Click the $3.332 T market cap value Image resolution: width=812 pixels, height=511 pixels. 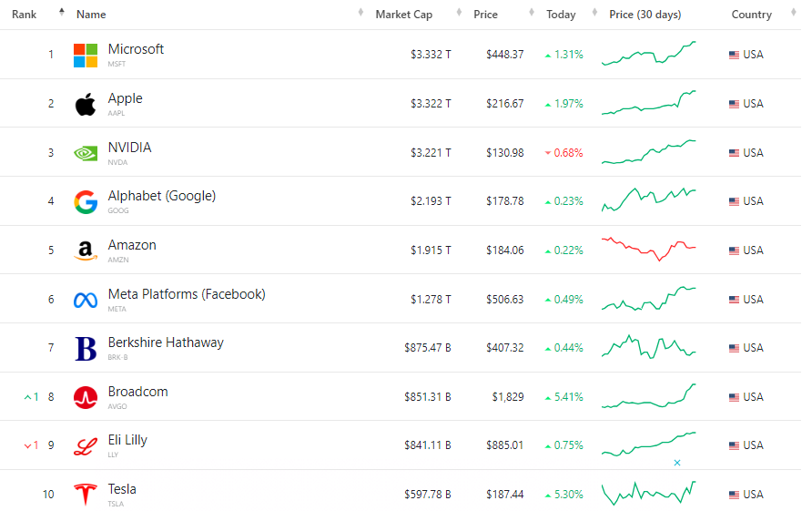pyautogui.click(x=431, y=55)
